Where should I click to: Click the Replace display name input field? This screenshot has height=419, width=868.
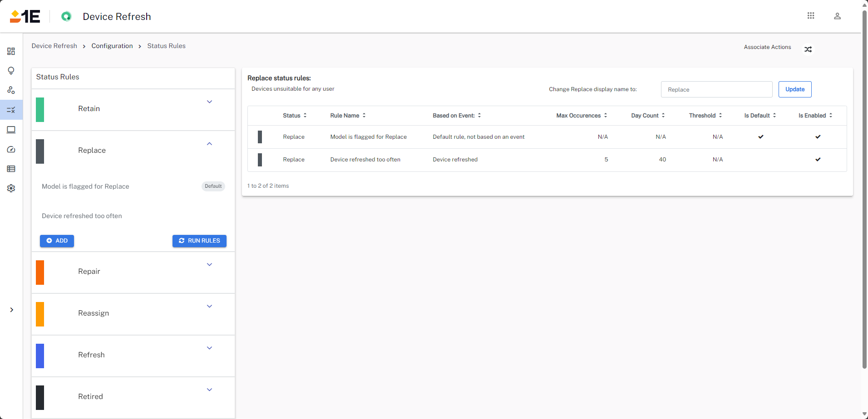coord(716,89)
